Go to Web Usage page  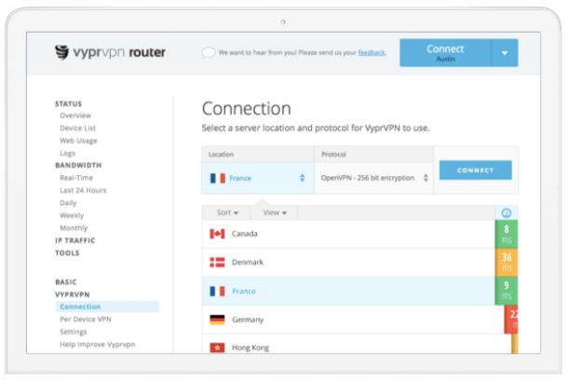(78, 141)
